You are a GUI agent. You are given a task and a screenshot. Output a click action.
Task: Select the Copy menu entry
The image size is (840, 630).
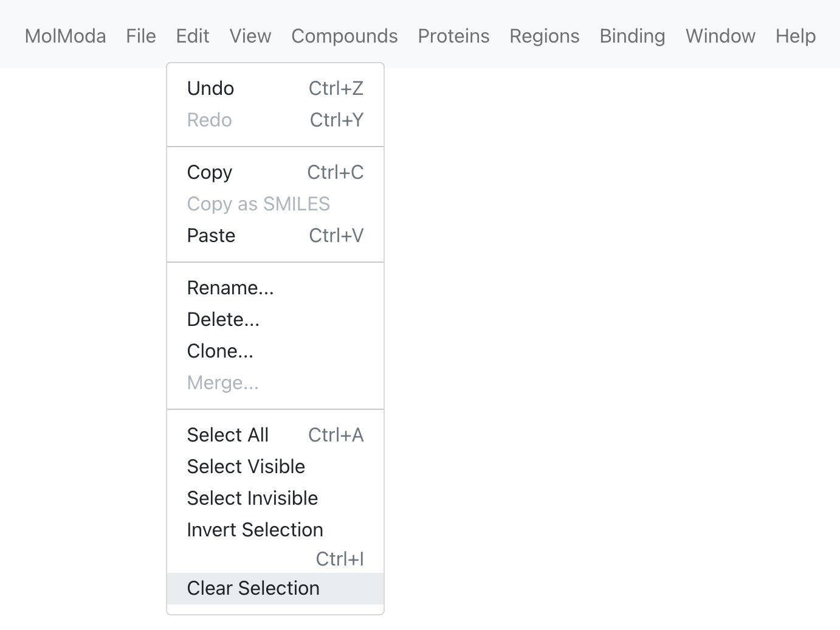[275, 172]
